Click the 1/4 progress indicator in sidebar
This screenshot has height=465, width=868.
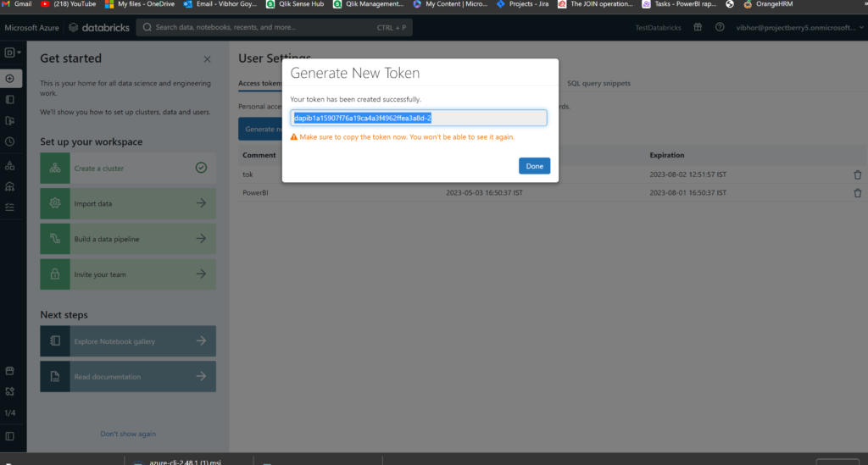coord(10,413)
